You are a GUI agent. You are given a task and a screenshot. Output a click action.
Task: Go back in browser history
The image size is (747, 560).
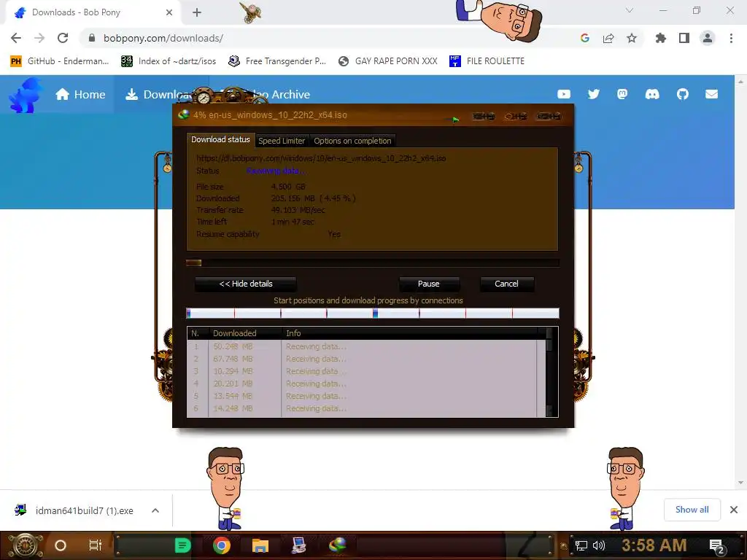16,38
